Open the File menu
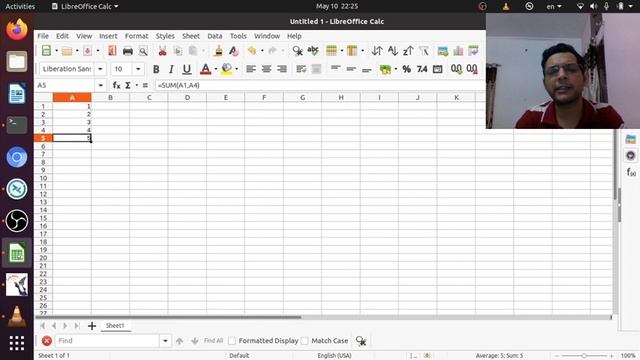This screenshot has height=360, width=640. 43,36
